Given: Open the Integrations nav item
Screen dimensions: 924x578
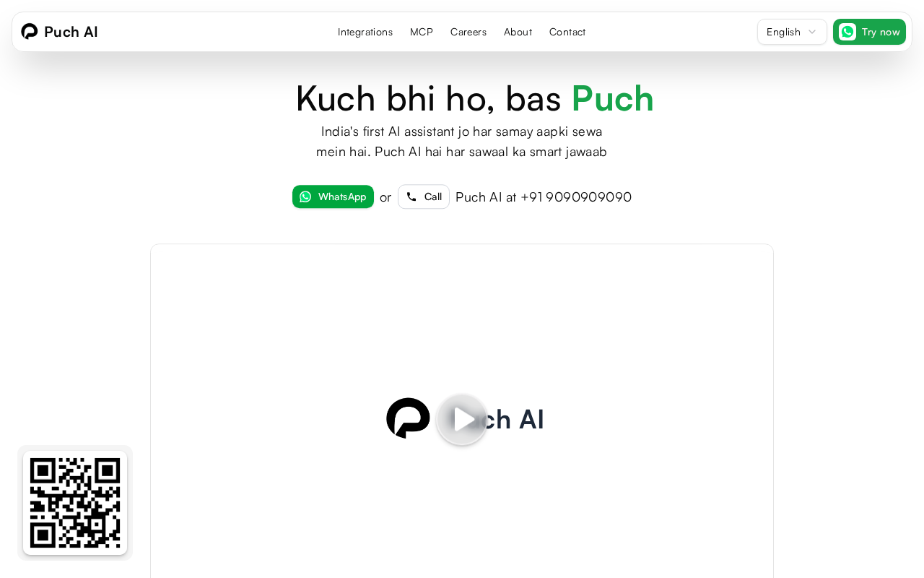Looking at the screenshot, I should coord(365,32).
